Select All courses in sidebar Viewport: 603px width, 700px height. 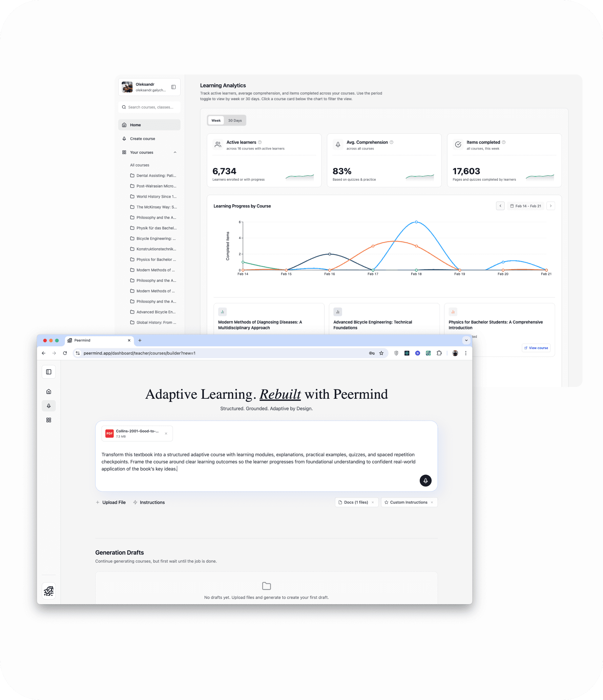[x=140, y=165]
